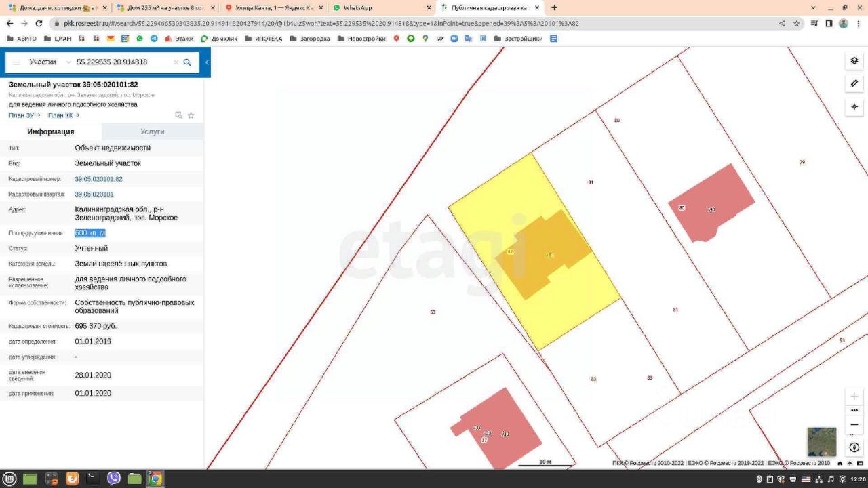Switch to the satellite basemap thumbnail
This screenshot has width=868, height=488.
(x=821, y=442)
